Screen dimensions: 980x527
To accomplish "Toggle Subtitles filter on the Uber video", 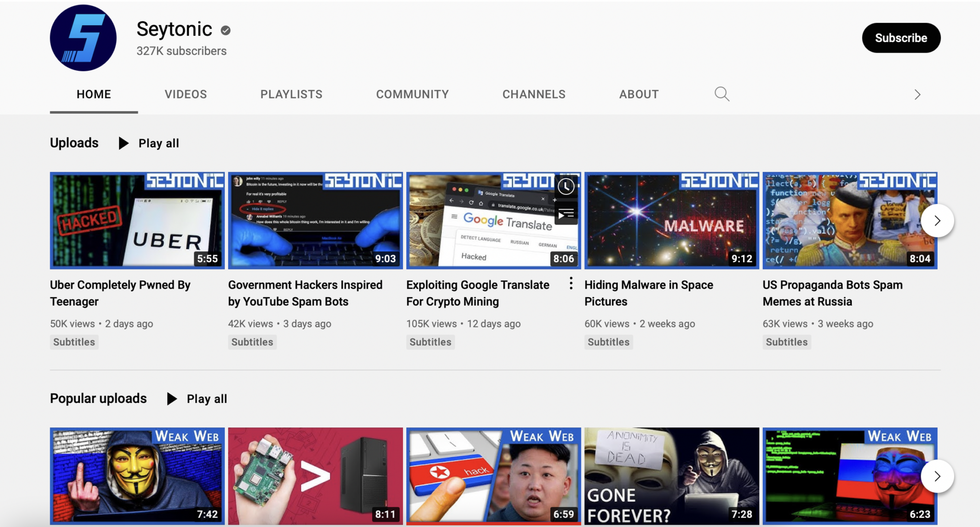I will [x=73, y=342].
